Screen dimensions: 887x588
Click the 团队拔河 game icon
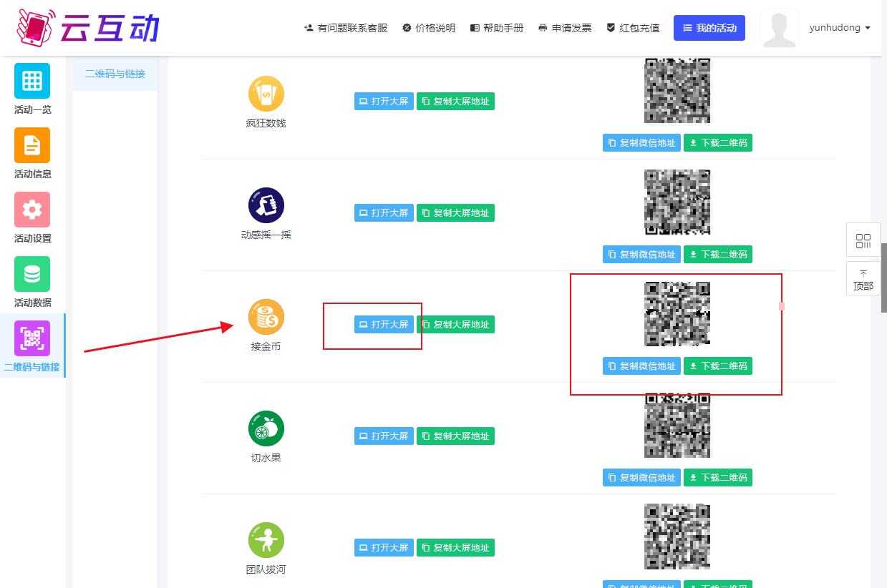266,540
